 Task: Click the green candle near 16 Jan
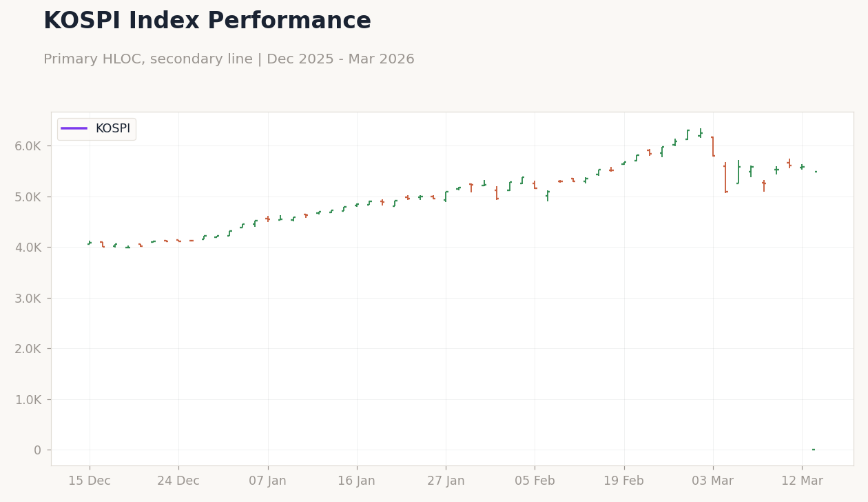(357, 204)
